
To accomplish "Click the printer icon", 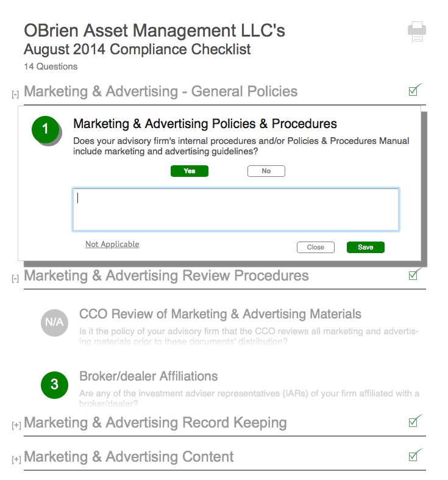I will [x=416, y=31].
